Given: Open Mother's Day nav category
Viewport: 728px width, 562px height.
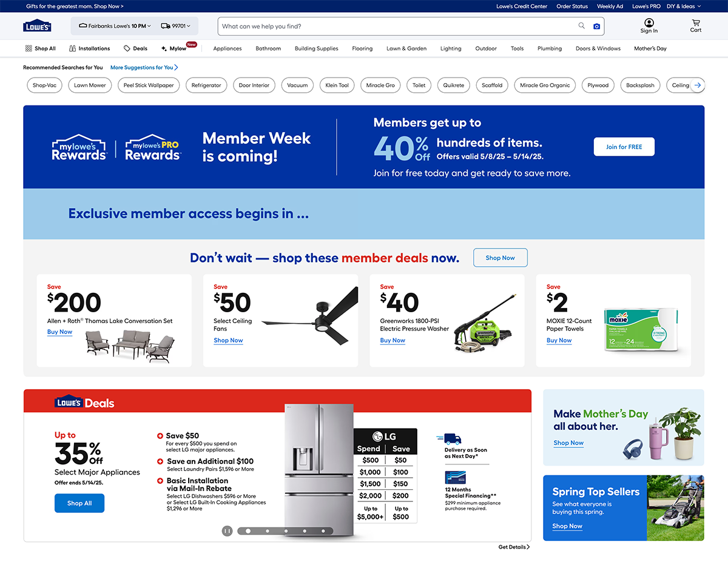Looking at the screenshot, I should pos(650,49).
